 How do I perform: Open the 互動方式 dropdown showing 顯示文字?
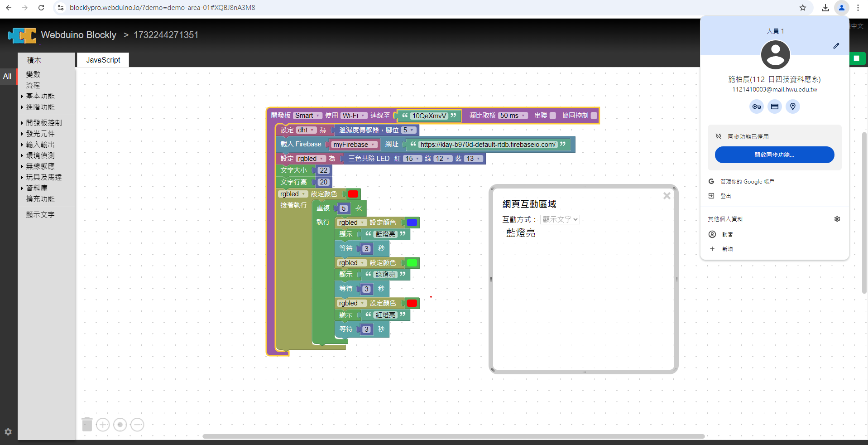tap(560, 219)
